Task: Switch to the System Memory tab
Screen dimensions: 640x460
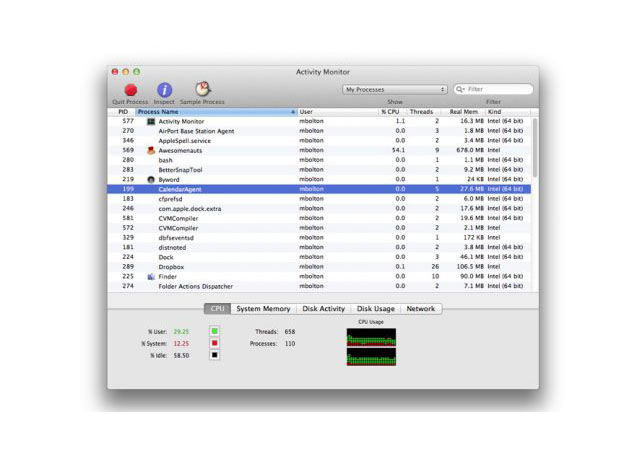Action: [263, 309]
